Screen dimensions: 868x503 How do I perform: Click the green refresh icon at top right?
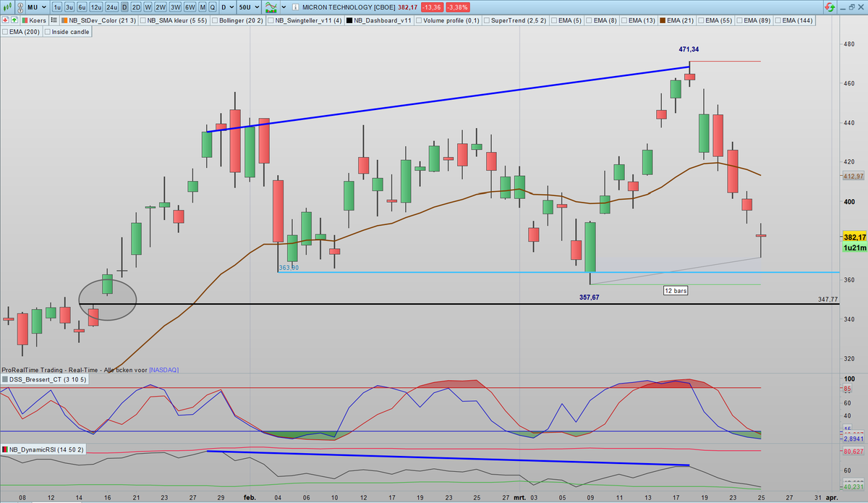tap(831, 7)
